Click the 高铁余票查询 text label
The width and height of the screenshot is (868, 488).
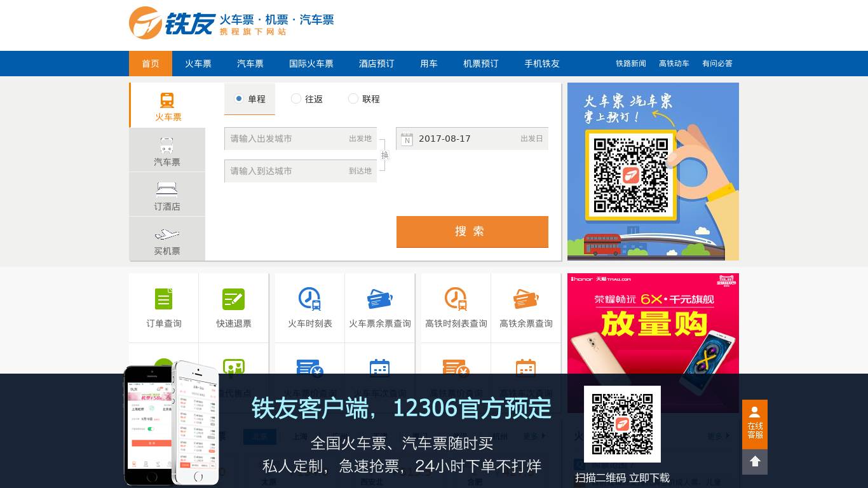pyautogui.click(x=526, y=323)
